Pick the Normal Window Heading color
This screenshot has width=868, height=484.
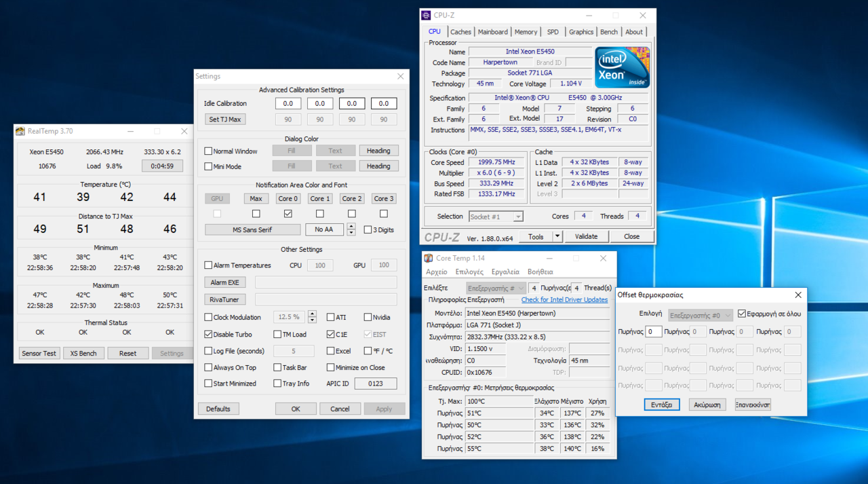click(378, 151)
